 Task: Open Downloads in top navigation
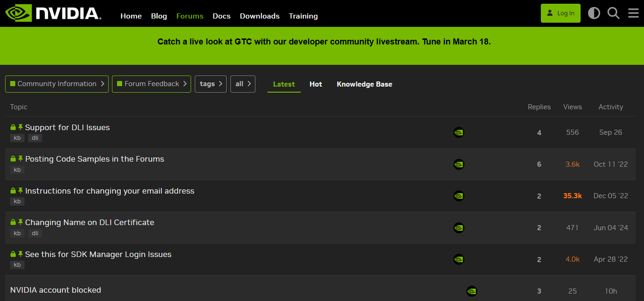pyautogui.click(x=260, y=16)
